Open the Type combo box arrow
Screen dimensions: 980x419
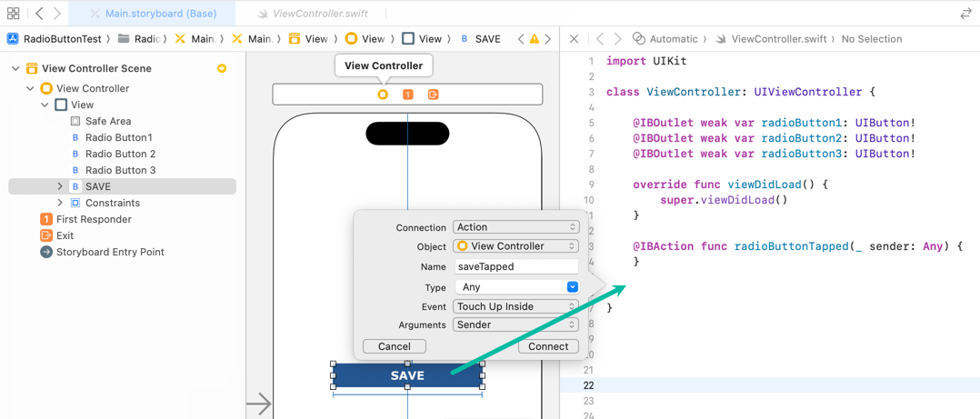pos(572,287)
